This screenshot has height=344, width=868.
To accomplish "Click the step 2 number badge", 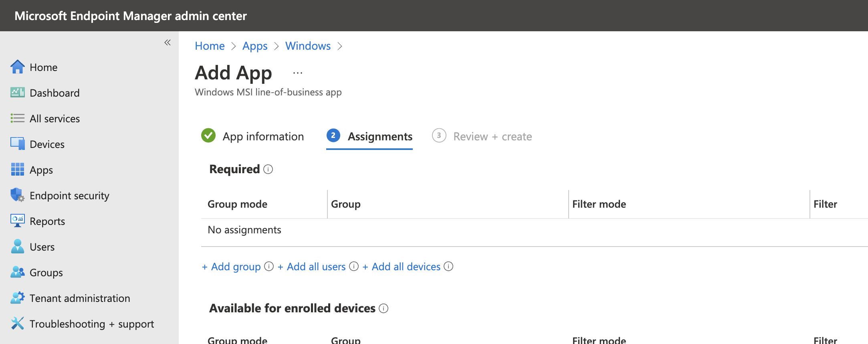I will pyautogui.click(x=333, y=136).
